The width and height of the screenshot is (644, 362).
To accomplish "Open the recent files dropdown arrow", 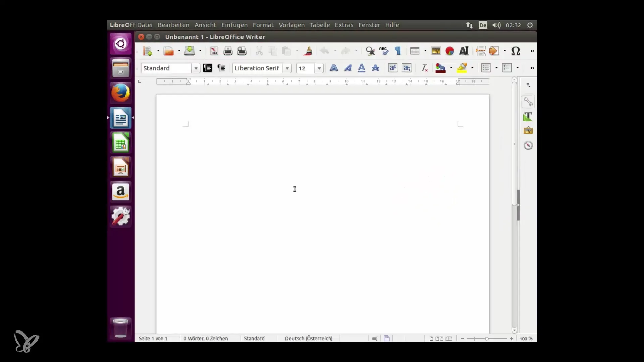I will click(179, 51).
